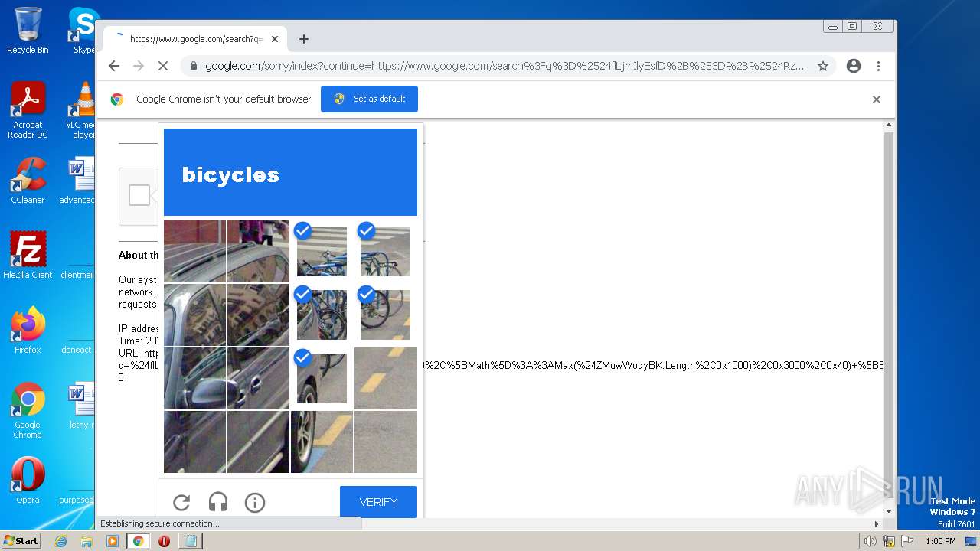Viewport: 980px width, 551px height.
Task: Check the I'm not a robot checkbox
Action: pyautogui.click(x=139, y=195)
